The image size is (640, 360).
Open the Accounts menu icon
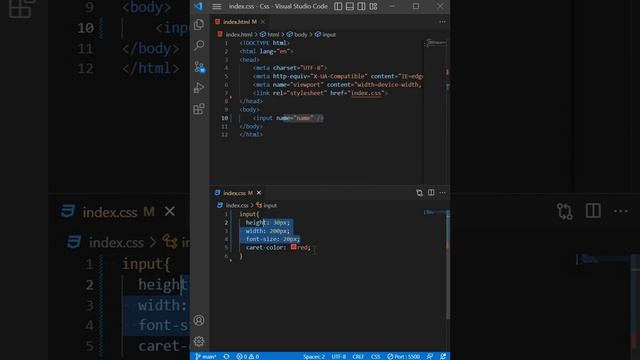coord(199,320)
